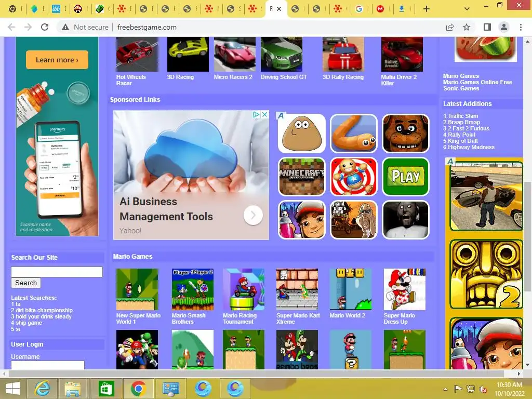The height and width of the screenshot is (399, 532).
Task: Go back using the browser back arrow
Action: pos(11,27)
